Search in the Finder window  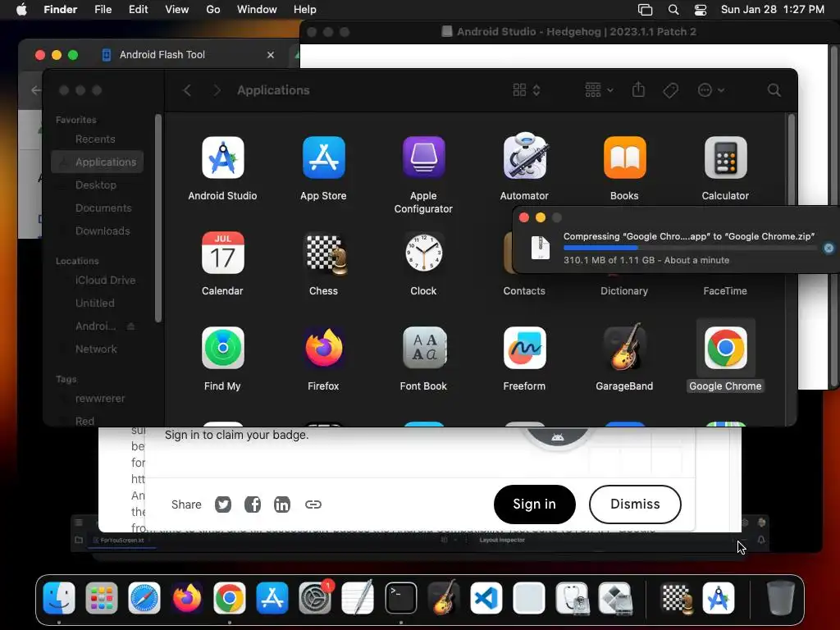(x=774, y=90)
